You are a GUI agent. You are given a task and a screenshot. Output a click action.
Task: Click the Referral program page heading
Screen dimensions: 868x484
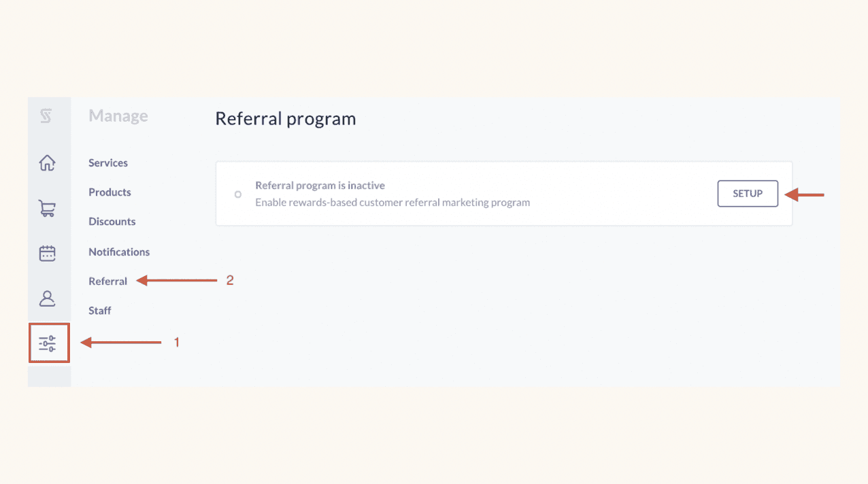click(x=286, y=119)
